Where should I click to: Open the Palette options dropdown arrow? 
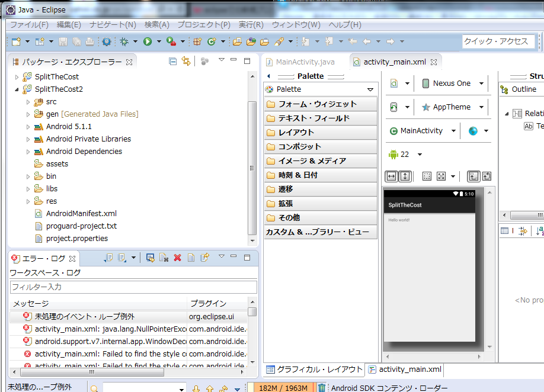pos(370,89)
